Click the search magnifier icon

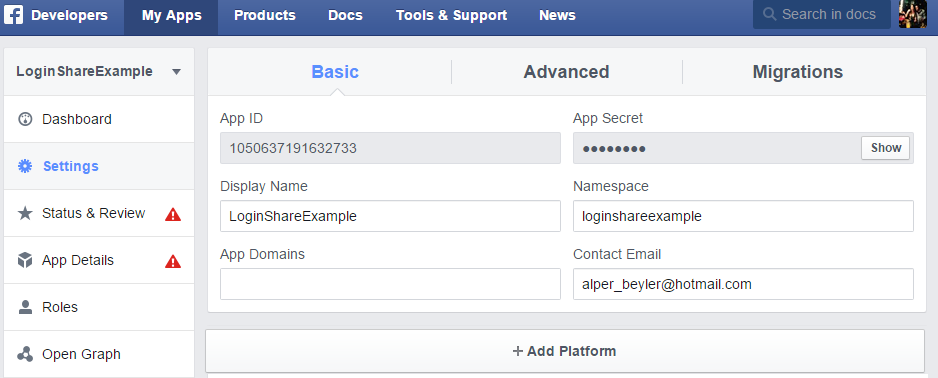coord(769,14)
